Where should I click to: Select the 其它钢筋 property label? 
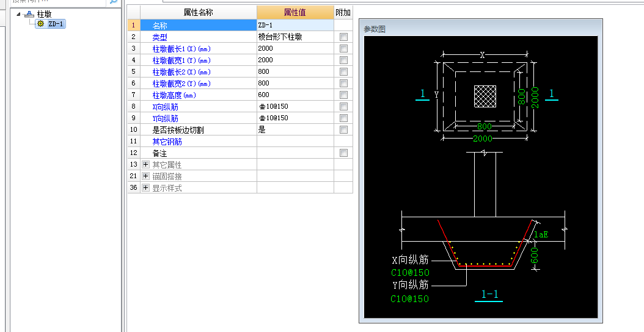(167, 142)
